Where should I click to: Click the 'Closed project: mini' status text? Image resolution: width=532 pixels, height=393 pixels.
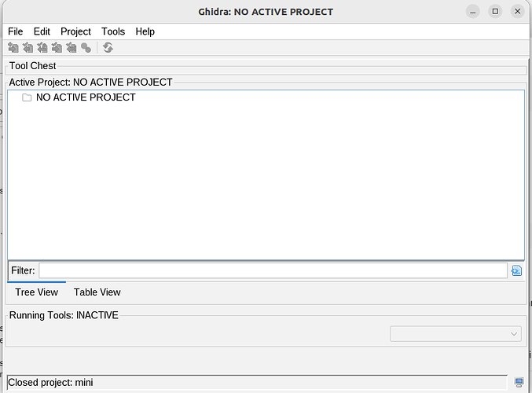pyautogui.click(x=50, y=383)
